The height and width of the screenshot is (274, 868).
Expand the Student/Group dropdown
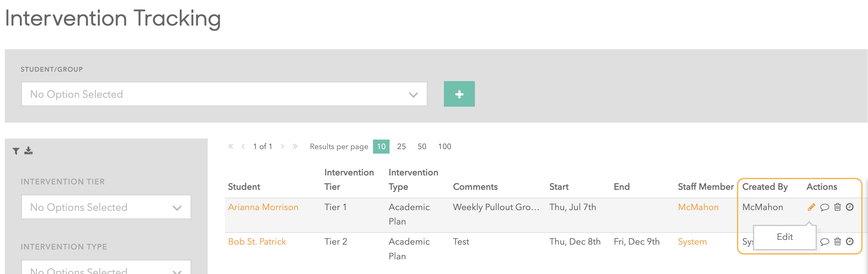click(224, 94)
